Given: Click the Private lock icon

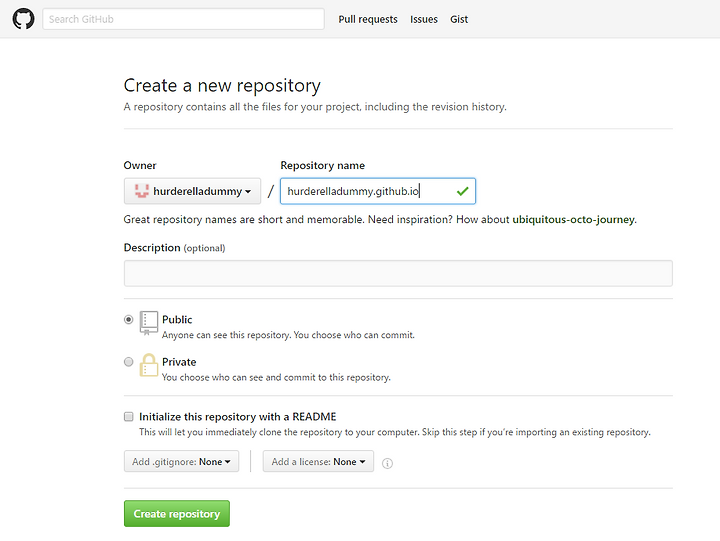Looking at the screenshot, I should (148, 365).
